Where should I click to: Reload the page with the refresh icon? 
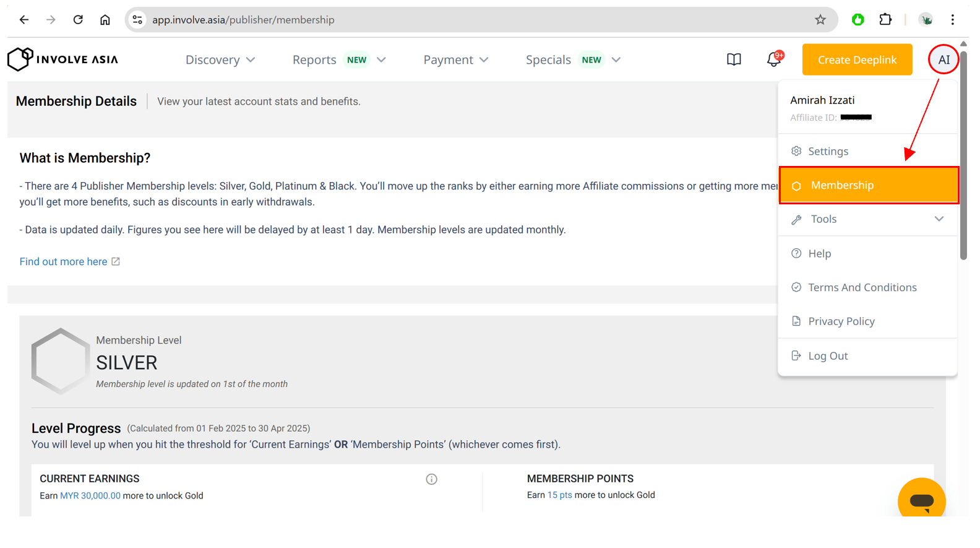tap(78, 20)
